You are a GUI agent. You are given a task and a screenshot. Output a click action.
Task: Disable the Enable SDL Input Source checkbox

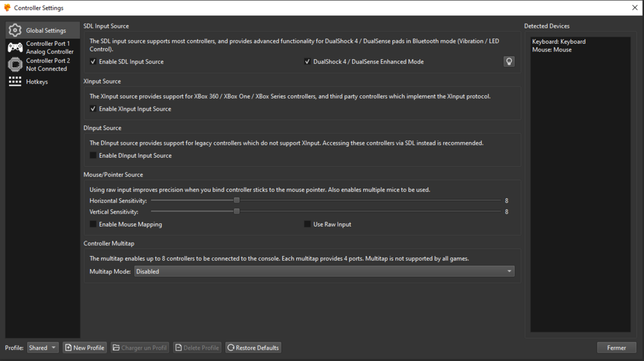(93, 62)
